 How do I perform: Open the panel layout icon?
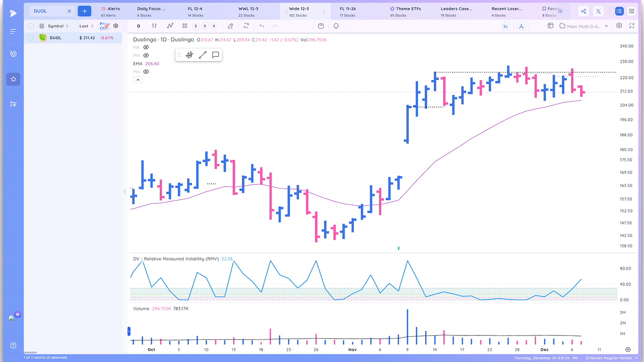point(551,26)
